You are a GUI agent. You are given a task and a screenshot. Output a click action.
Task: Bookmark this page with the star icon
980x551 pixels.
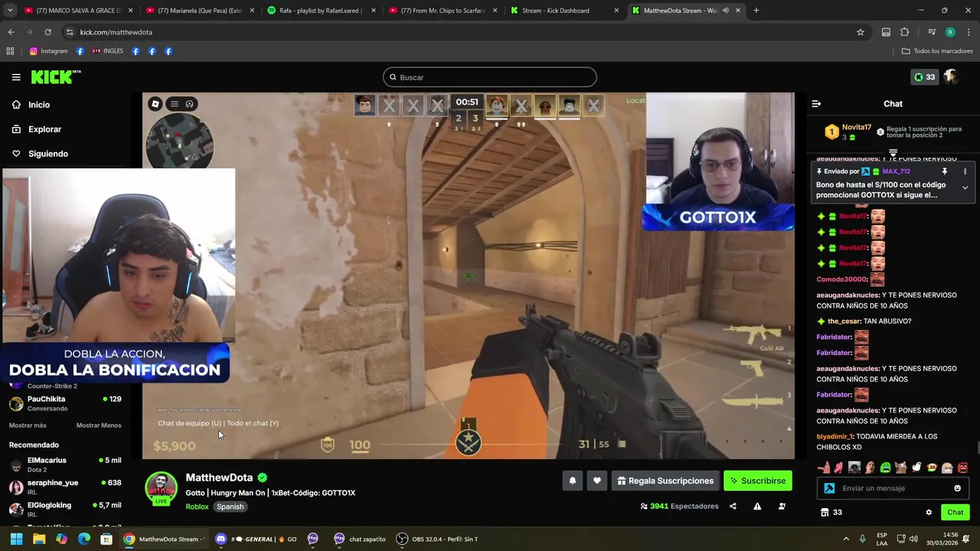861,32
